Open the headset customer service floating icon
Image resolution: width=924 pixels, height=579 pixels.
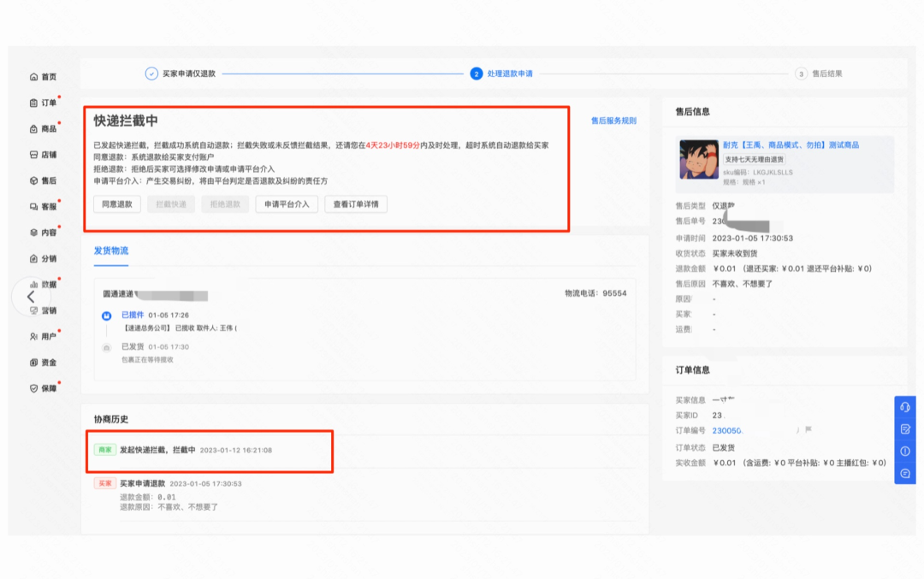click(x=904, y=406)
